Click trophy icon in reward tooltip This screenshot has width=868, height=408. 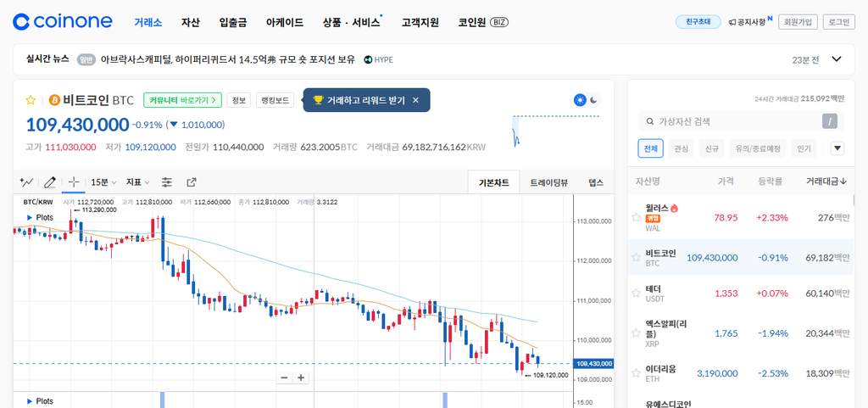[318, 100]
